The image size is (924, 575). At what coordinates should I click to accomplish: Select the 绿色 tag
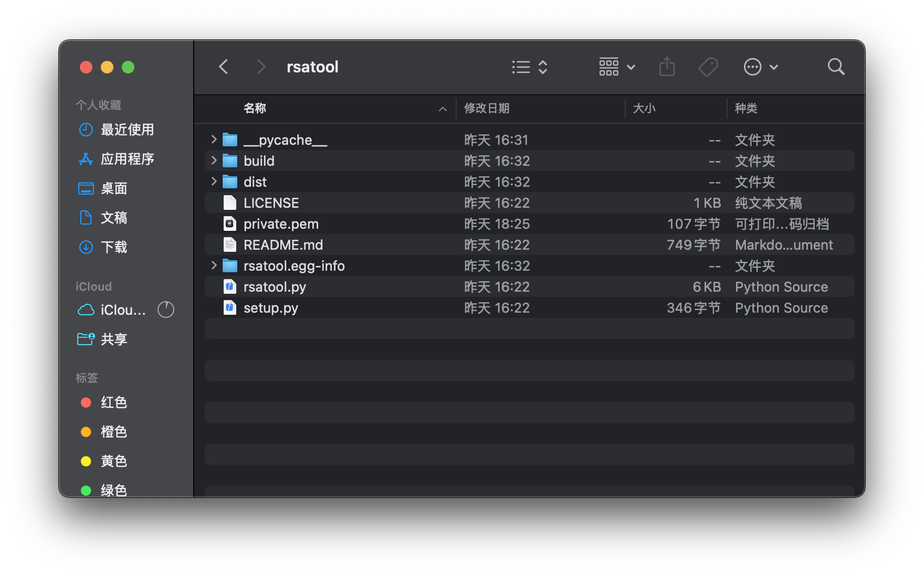[x=104, y=490]
